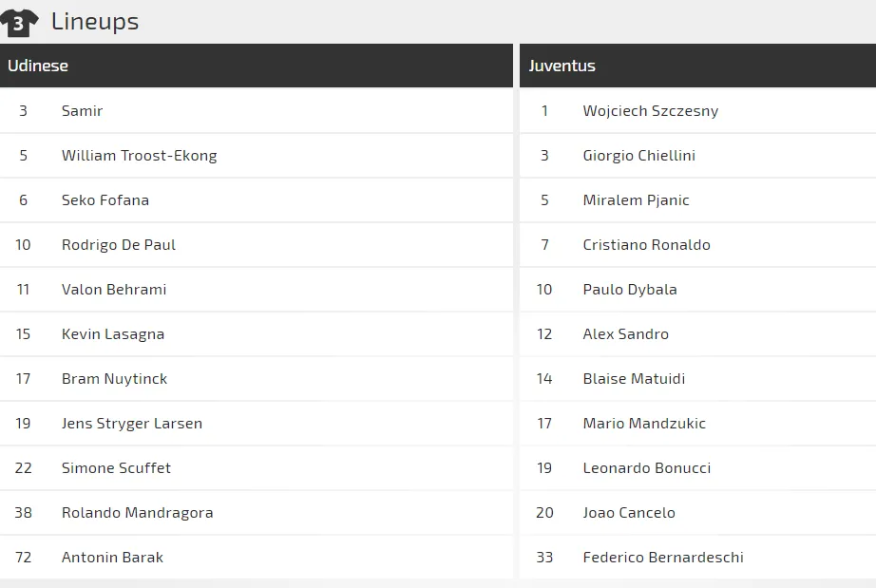The image size is (876, 588).
Task: Open Leonardo Bonucci's player link
Action: point(647,467)
